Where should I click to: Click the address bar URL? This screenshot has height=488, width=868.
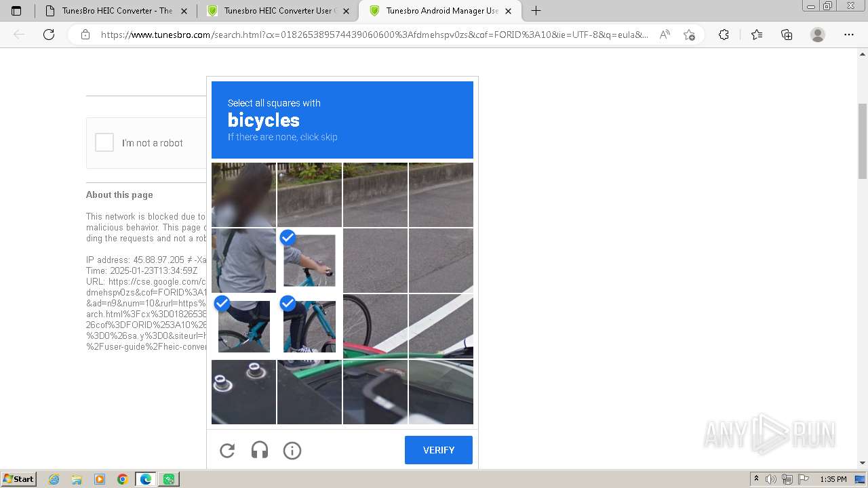tap(374, 35)
